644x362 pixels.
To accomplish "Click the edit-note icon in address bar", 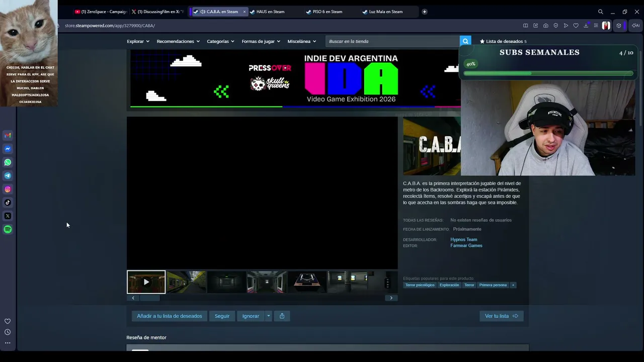I will pos(535,26).
